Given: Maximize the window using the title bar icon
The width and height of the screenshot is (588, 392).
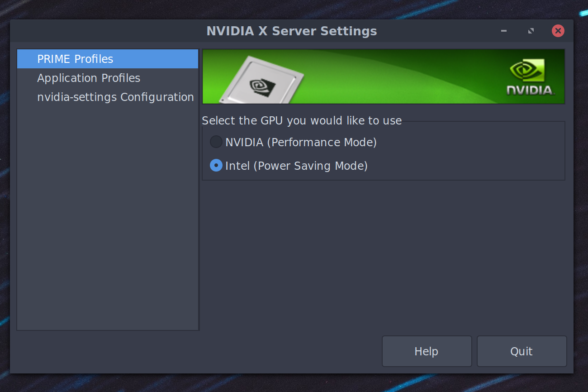Looking at the screenshot, I should tap(531, 31).
